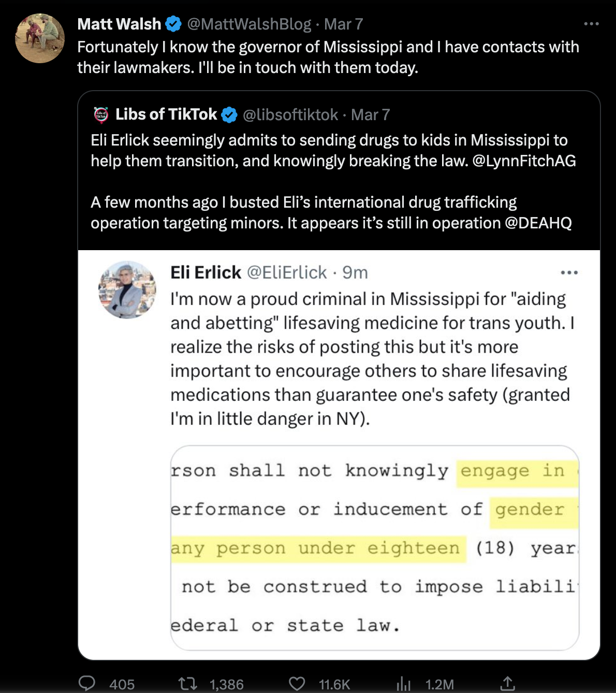Go to the @MattWalshBlog handle
The image size is (616, 693).
(249, 24)
